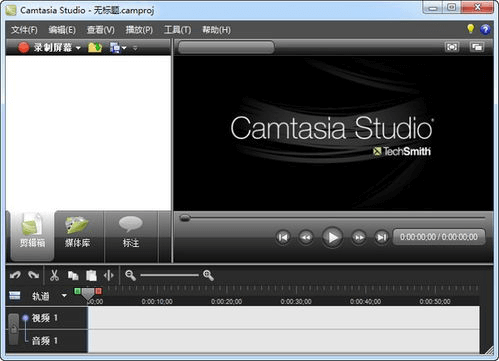The image size is (499, 361).
Task: Click the 0:00:20;00 mark on ruler
Action: click(x=227, y=302)
